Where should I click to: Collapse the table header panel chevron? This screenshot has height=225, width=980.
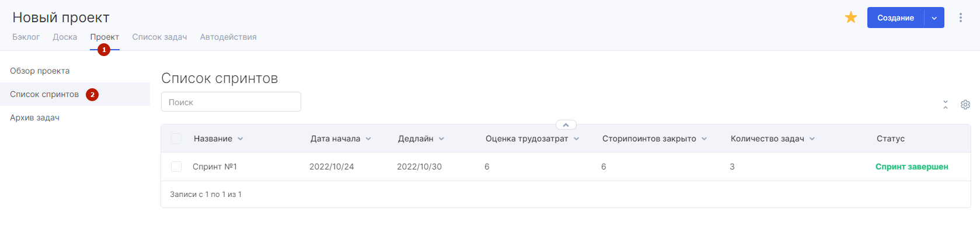tap(566, 124)
